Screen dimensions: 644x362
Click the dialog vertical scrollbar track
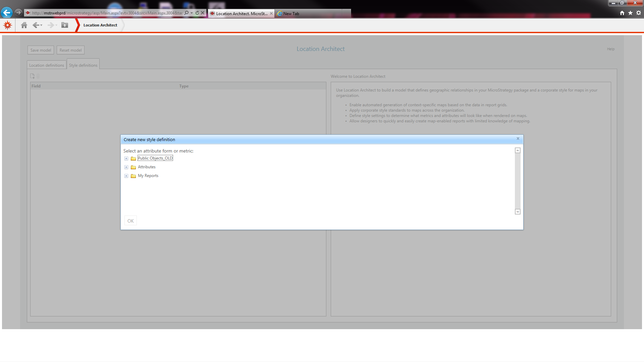[518, 181]
